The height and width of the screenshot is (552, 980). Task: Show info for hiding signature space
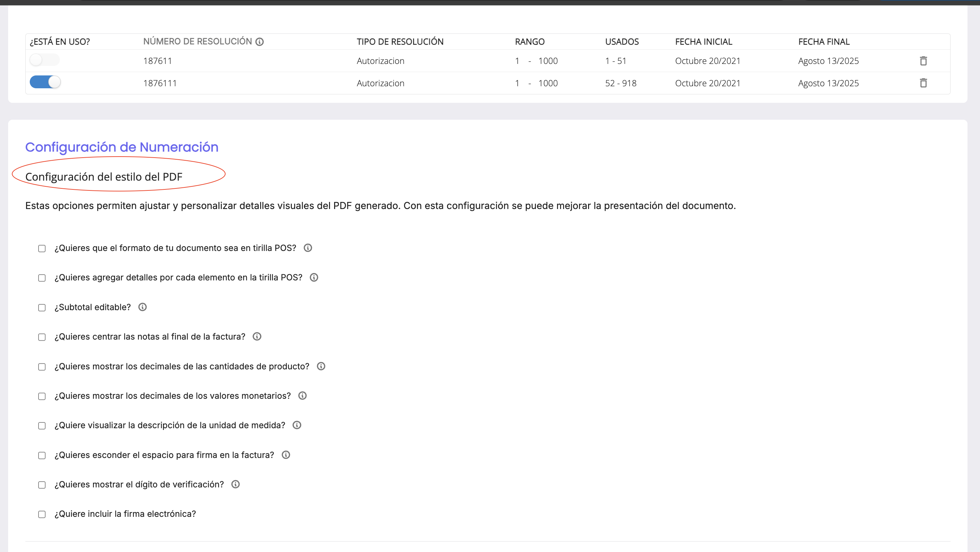tap(286, 455)
